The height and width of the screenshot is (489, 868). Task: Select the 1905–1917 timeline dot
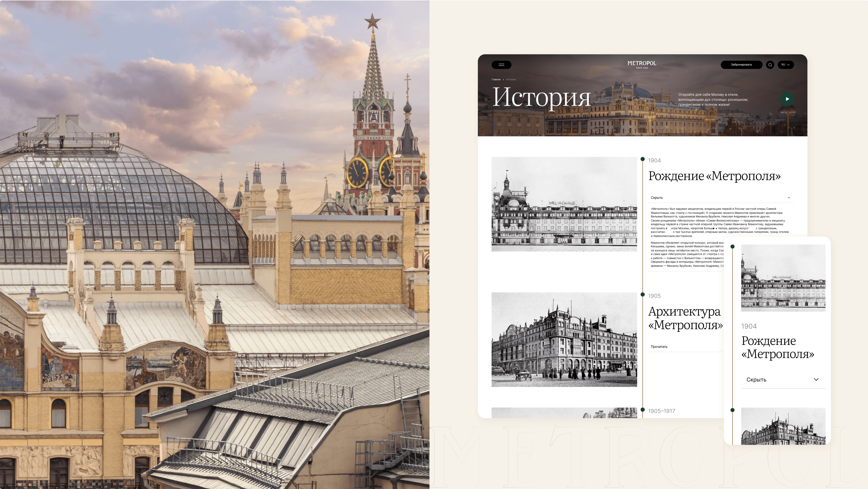tap(643, 410)
